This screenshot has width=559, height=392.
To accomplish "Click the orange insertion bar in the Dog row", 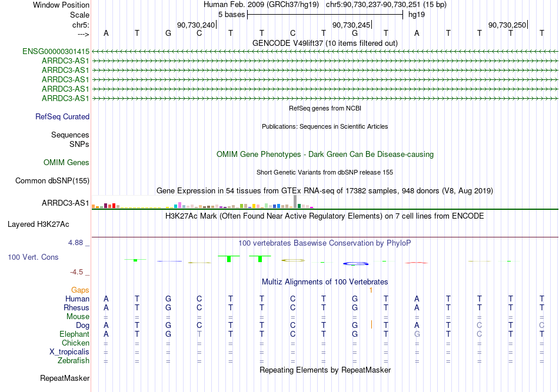I will pyautogui.click(x=371, y=325).
